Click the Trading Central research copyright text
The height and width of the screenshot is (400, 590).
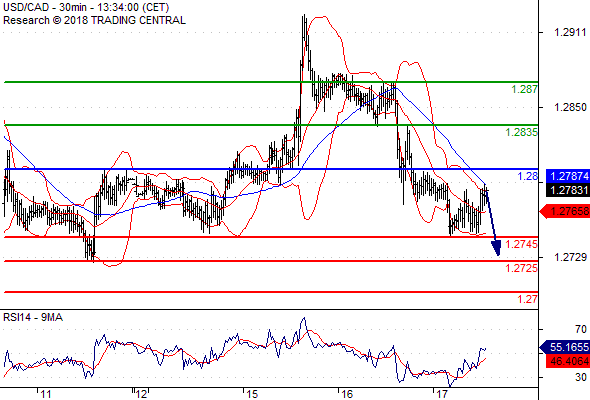tap(94, 20)
